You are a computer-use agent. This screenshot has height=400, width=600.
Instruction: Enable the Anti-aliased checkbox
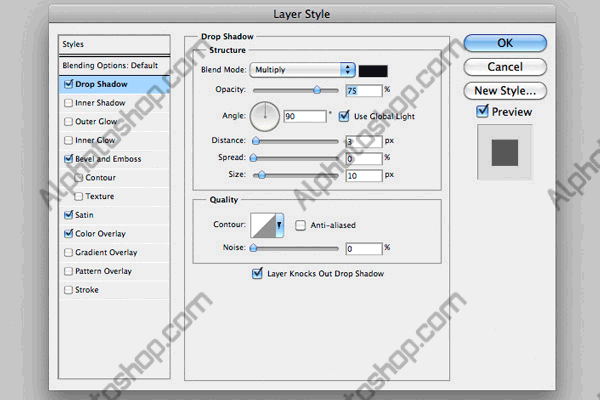[300, 225]
